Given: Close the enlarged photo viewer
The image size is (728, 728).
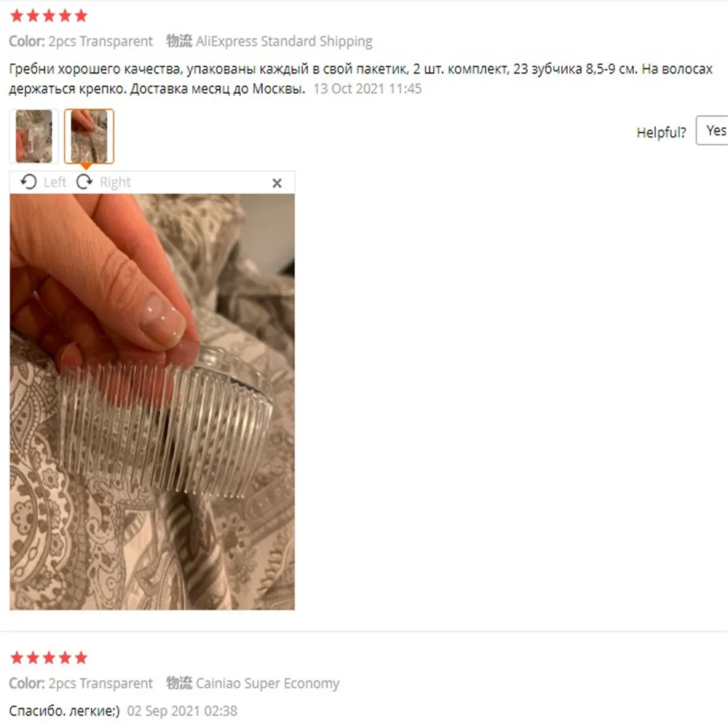Looking at the screenshot, I should pos(277,183).
